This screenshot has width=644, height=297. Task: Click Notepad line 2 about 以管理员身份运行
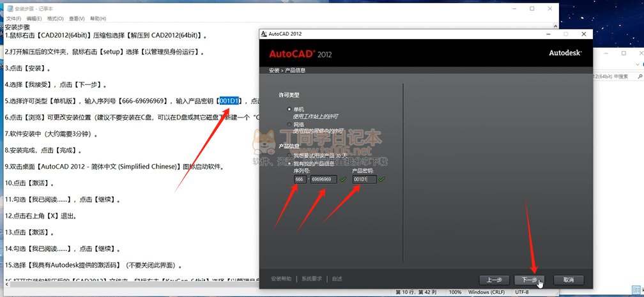(104, 52)
